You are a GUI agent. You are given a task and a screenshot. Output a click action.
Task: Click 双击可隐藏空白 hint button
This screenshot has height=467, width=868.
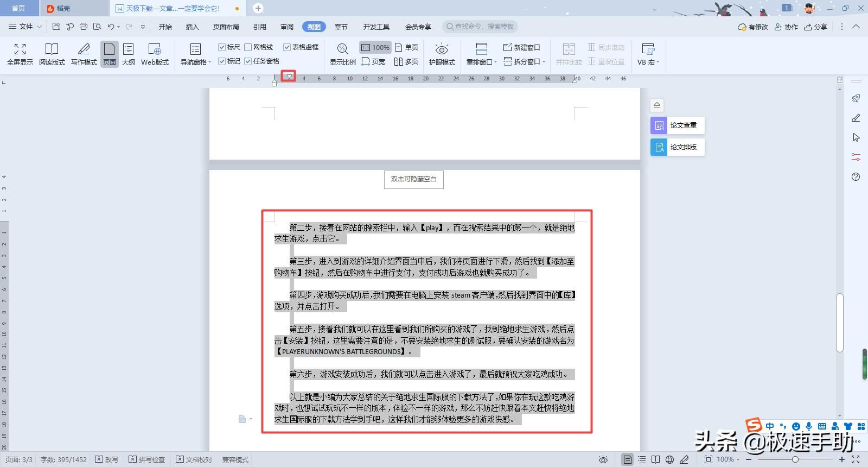(x=414, y=179)
